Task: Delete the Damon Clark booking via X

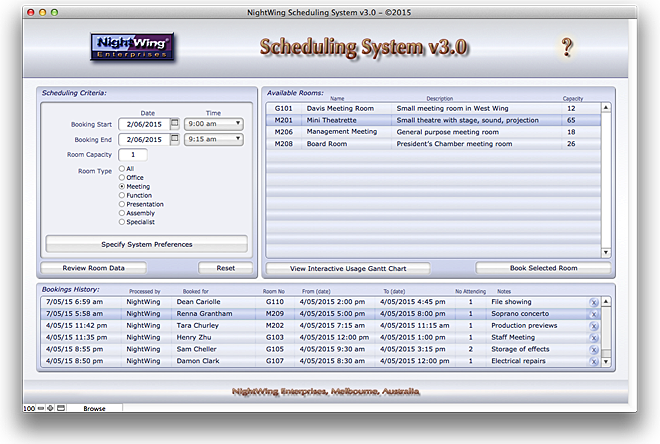Action: click(x=593, y=361)
